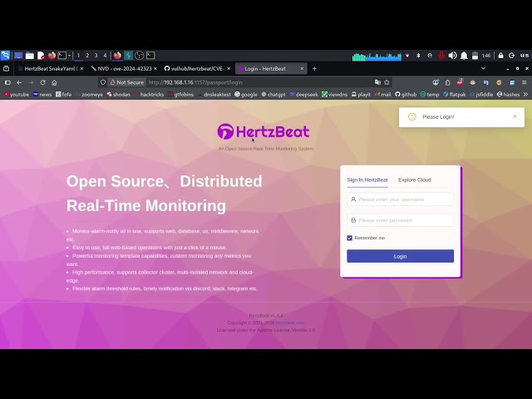Open Firefox View icon left of tabs
Viewport: 532px width, 399px height.
pyautogui.click(x=6, y=68)
